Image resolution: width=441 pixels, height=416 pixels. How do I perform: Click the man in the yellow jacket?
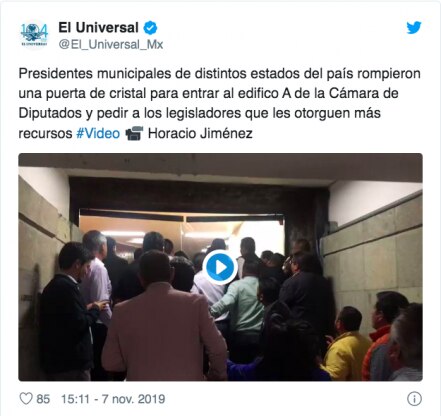(x=345, y=345)
